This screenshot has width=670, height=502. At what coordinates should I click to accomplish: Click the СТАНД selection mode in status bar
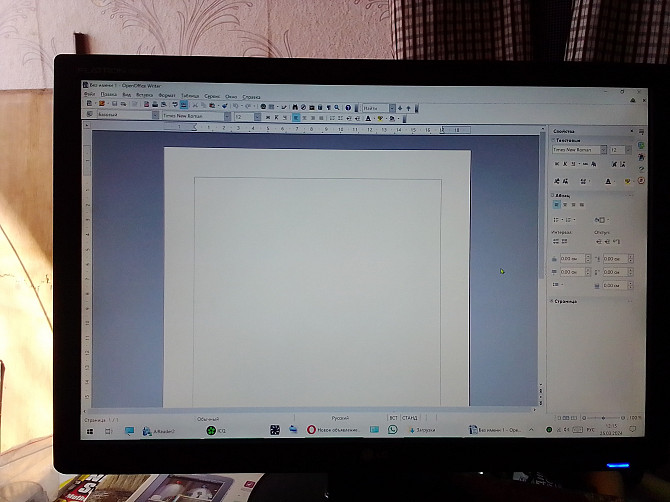[x=409, y=417]
